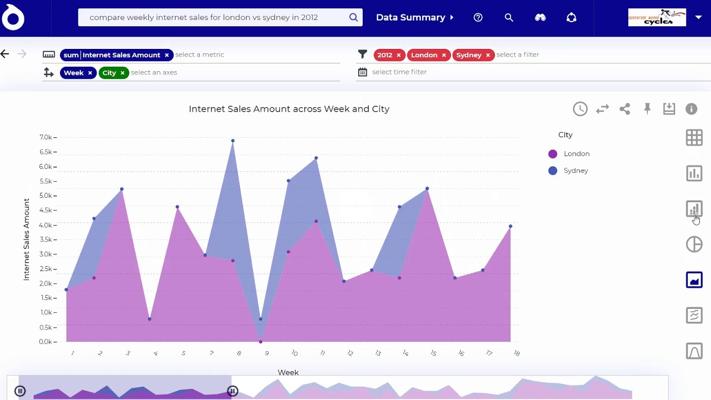Click the company logo at top right
This screenshot has width=711, height=400.
(x=657, y=17)
